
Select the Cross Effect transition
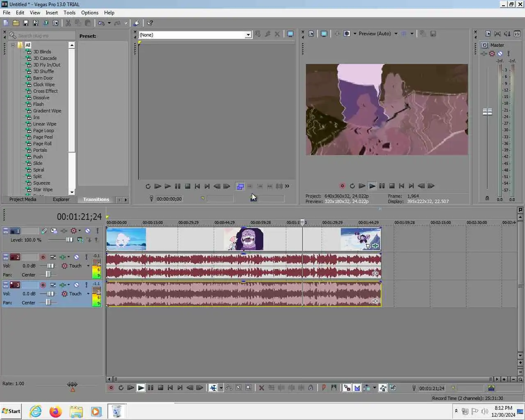click(x=46, y=91)
